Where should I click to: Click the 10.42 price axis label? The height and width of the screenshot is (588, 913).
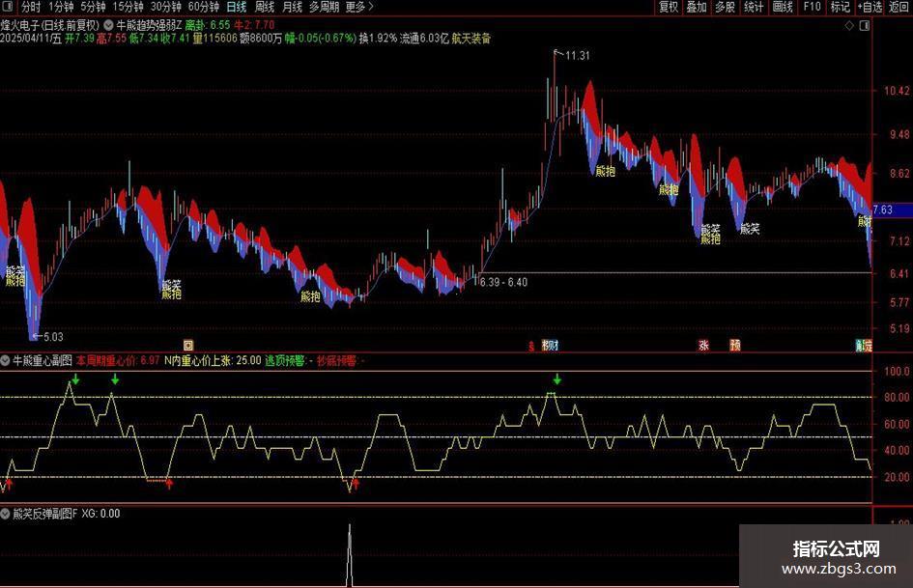point(897,91)
